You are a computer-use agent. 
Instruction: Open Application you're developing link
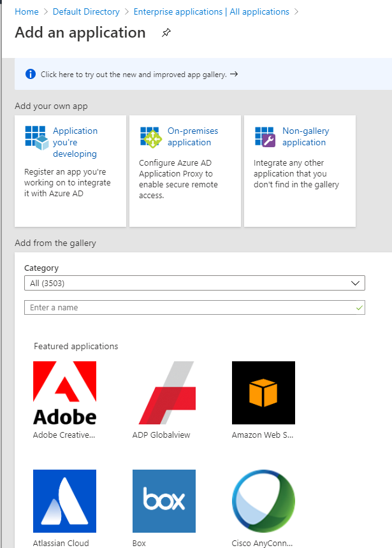tap(75, 142)
